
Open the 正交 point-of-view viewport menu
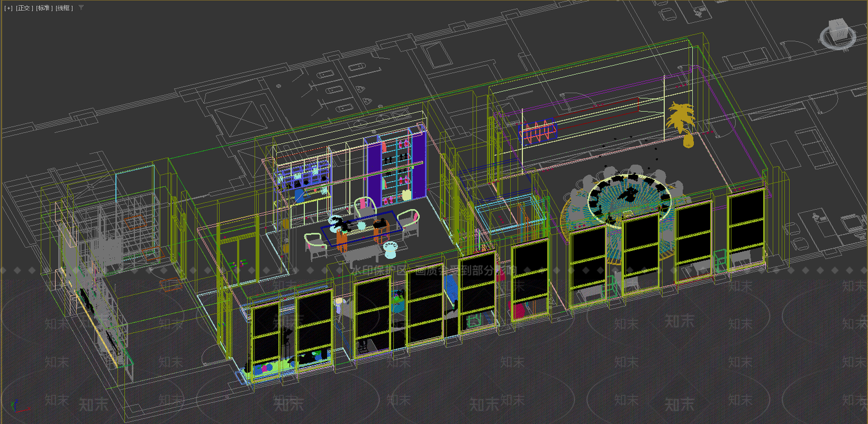(24, 8)
